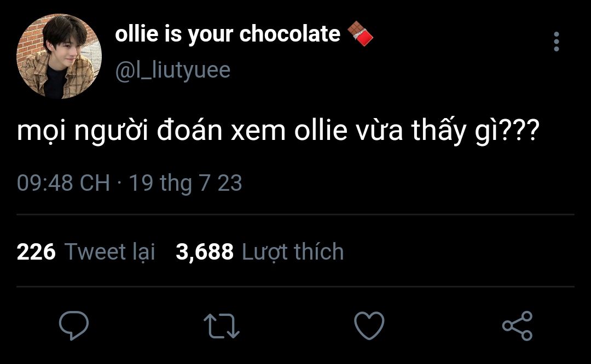Click the word "ollie" in the tweet body

pos(318,133)
